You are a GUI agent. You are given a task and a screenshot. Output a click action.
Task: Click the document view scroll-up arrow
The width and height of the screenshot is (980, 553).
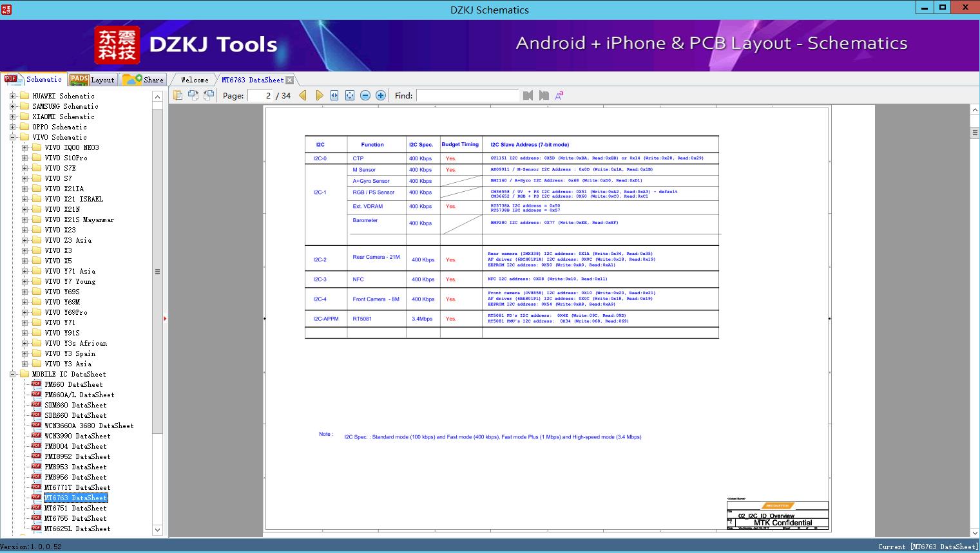click(975, 110)
